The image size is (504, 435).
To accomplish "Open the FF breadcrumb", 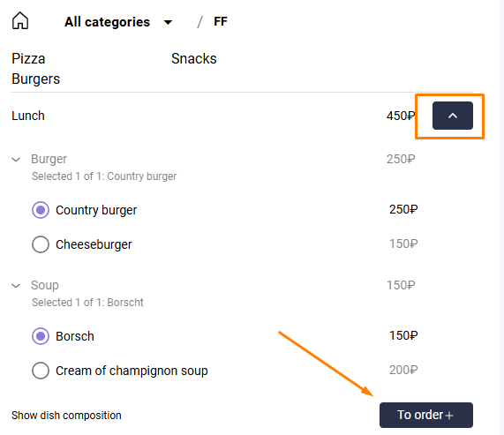I will (x=221, y=21).
